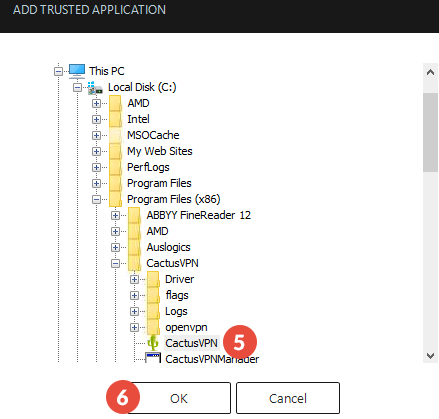
Task: Expand the Intel folder
Action: (x=96, y=119)
